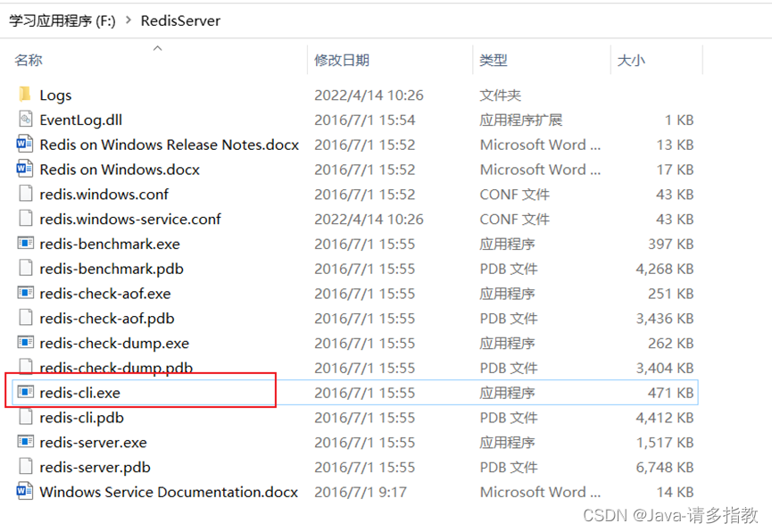The width and height of the screenshot is (772, 532).
Task: Select the redis-check-aof.exe file name
Action: coord(105,294)
